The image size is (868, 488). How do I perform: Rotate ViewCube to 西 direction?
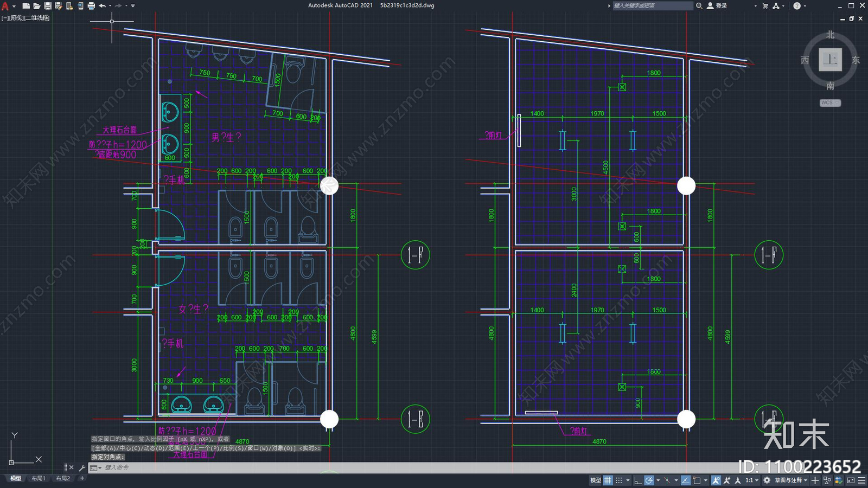[805, 60]
